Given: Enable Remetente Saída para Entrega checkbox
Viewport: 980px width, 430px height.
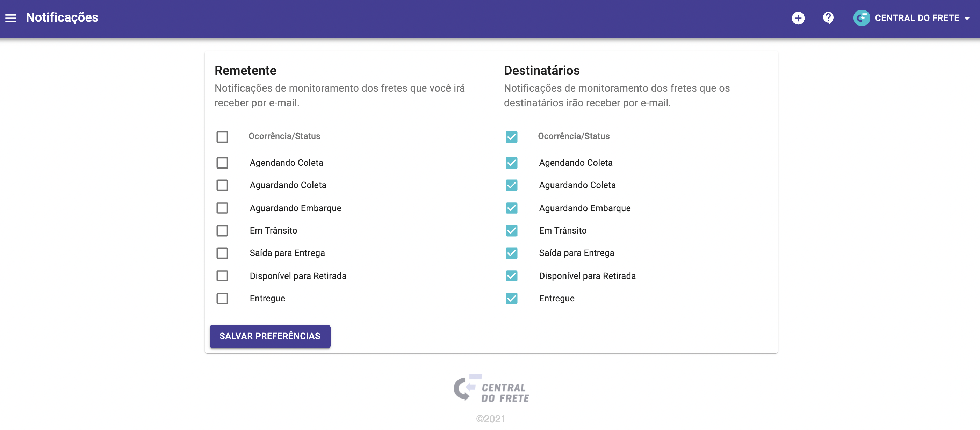Looking at the screenshot, I should pyautogui.click(x=222, y=253).
